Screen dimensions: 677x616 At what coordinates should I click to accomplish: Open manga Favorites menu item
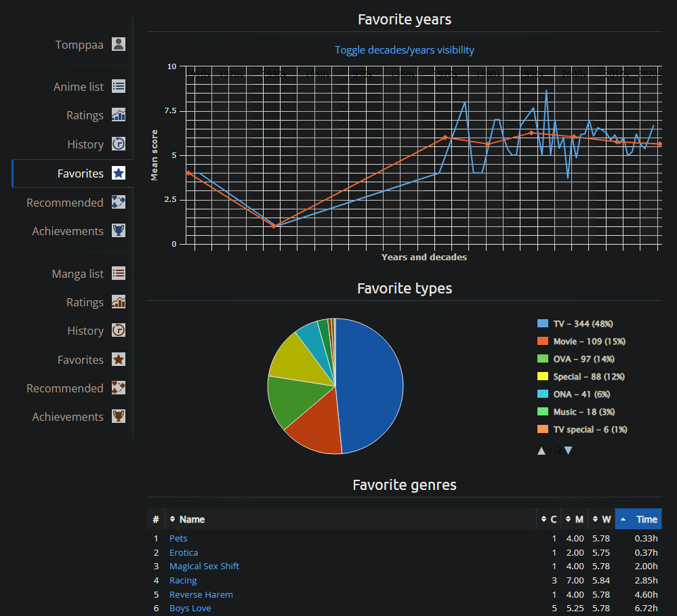pyautogui.click(x=81, y=360)
